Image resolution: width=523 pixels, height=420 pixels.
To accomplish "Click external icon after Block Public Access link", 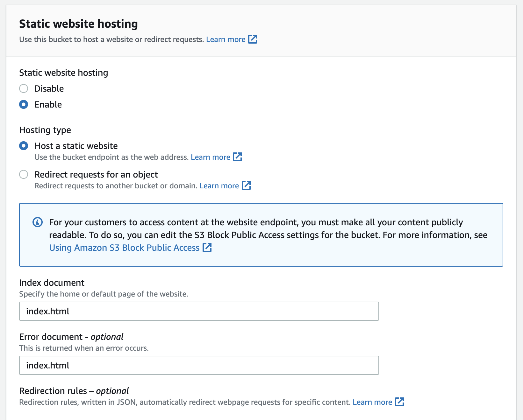I will pyautogui.click(x=207, y=247).
